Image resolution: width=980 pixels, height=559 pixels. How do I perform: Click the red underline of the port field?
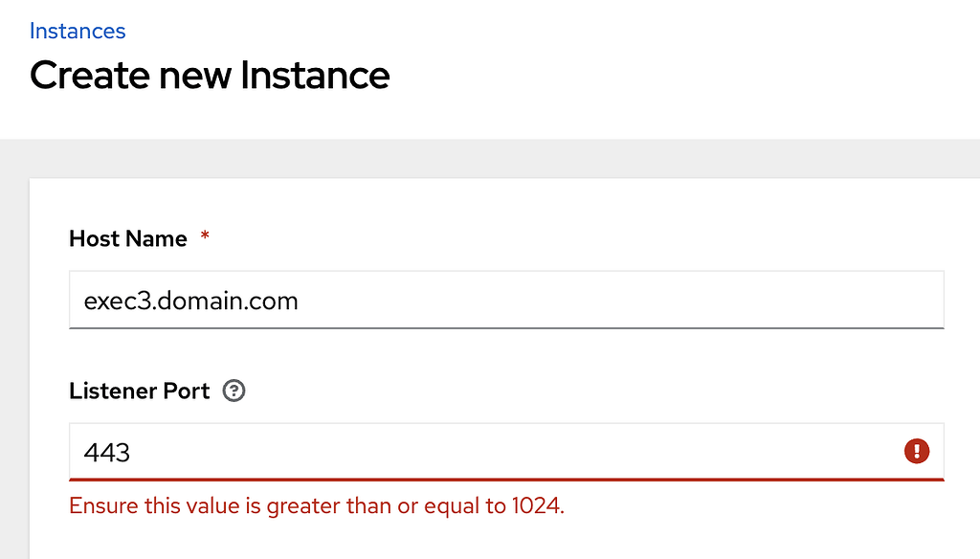[x=505, y=475]
